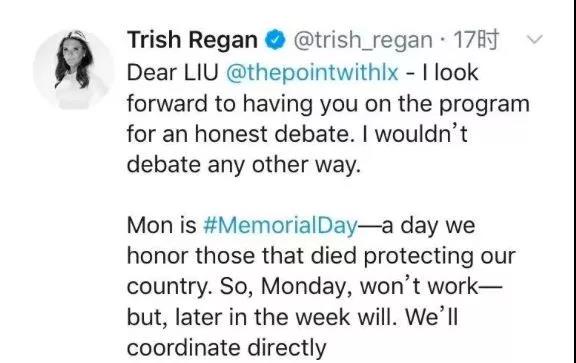Expand the tweet options chevron

tap(534, 39)
